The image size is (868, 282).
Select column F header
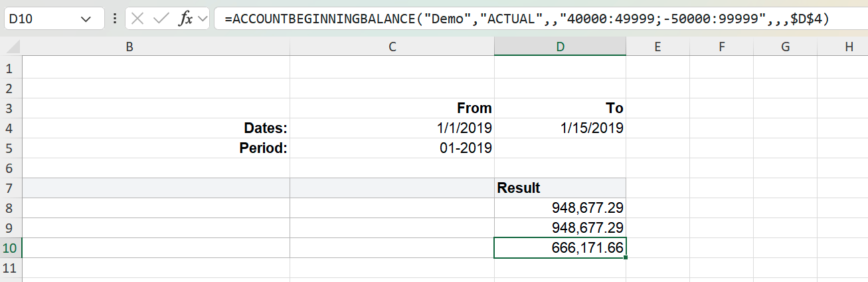(x=721, y=47)
